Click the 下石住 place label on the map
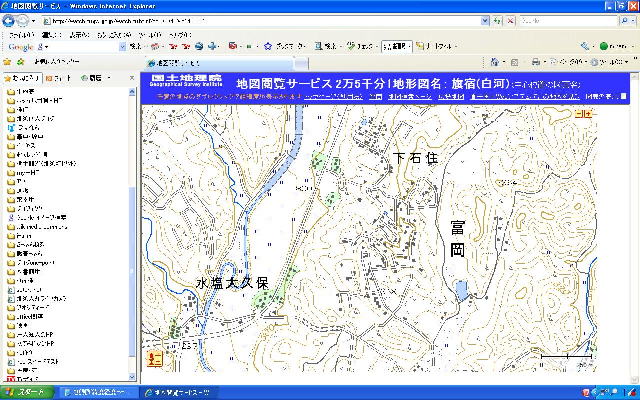Image resolution: width=640 pixels, height=400 pixels. 415,158
